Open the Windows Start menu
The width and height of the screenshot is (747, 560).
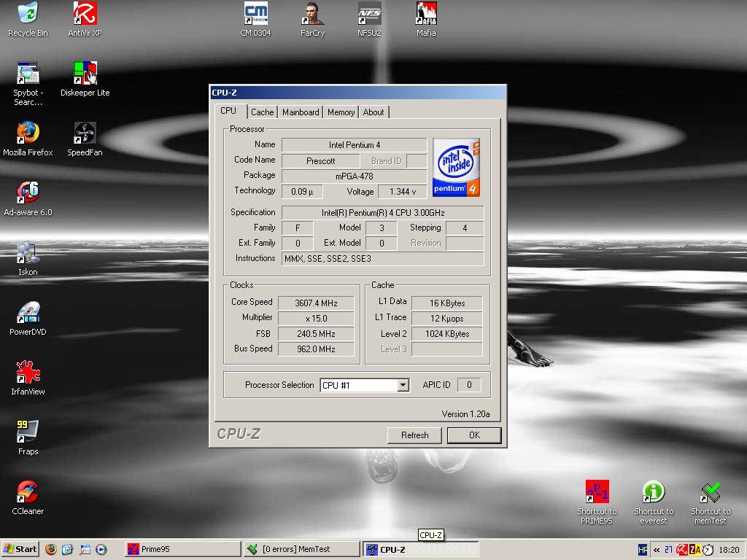click(20, 550)
